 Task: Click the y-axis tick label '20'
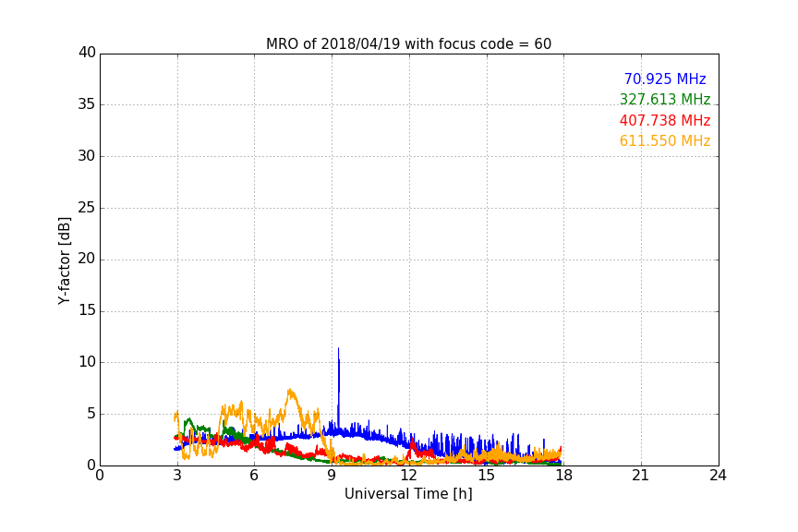click(87, 259)
